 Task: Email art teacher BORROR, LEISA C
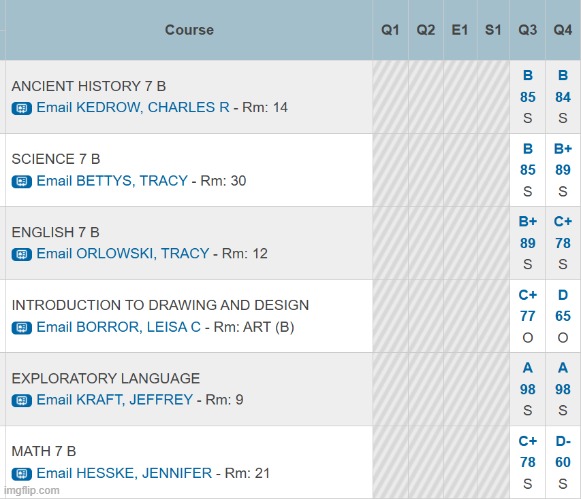pyautogui.click(x=119, y=327)
